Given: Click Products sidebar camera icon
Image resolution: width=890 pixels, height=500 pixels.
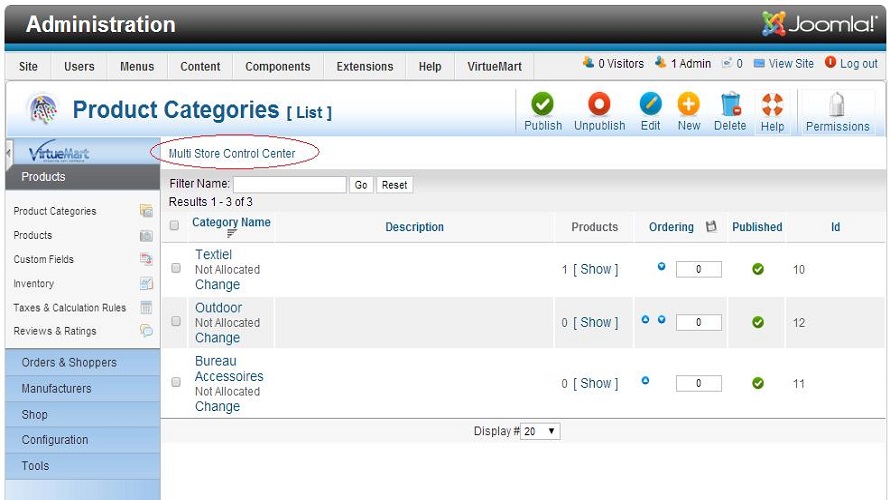Looking at the screenshot, I should pos(146,236).
